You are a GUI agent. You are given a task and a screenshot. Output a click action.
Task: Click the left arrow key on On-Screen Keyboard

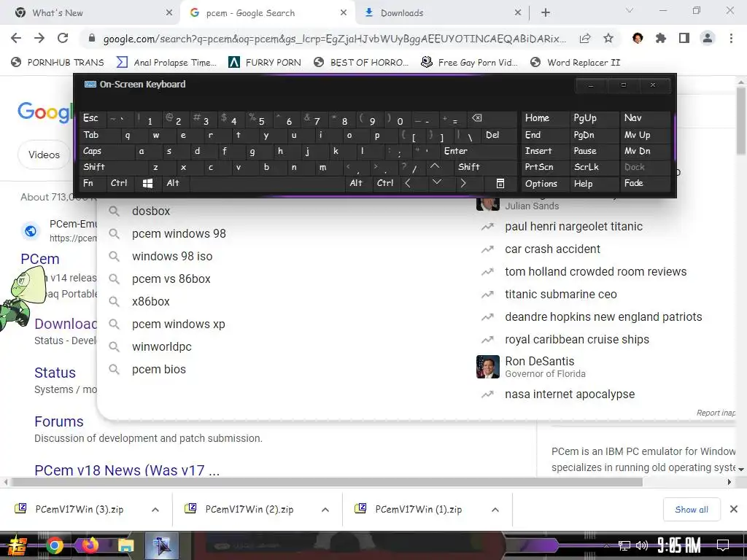coord(408,183)
